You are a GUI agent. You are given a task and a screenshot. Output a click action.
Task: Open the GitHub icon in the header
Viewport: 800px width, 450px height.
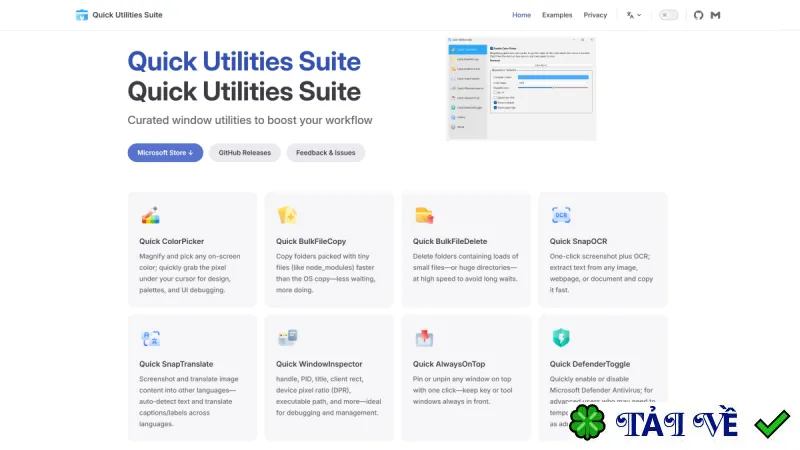pos(698,15)
